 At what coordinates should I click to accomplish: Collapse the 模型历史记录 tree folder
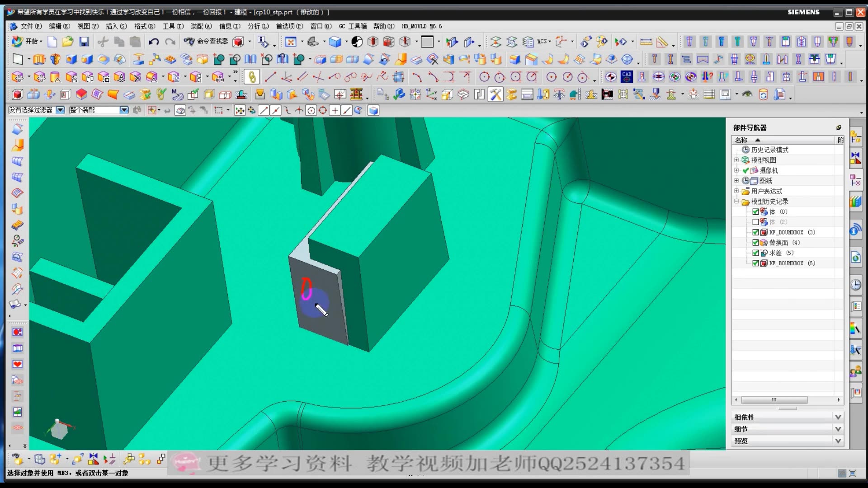tap(736, 202)
